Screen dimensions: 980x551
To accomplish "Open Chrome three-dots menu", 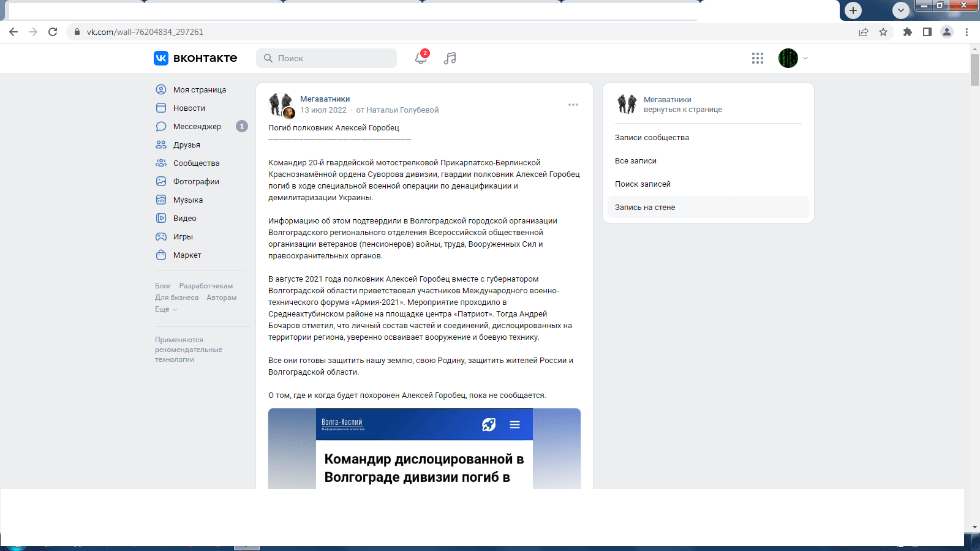I will coord(967,32).
